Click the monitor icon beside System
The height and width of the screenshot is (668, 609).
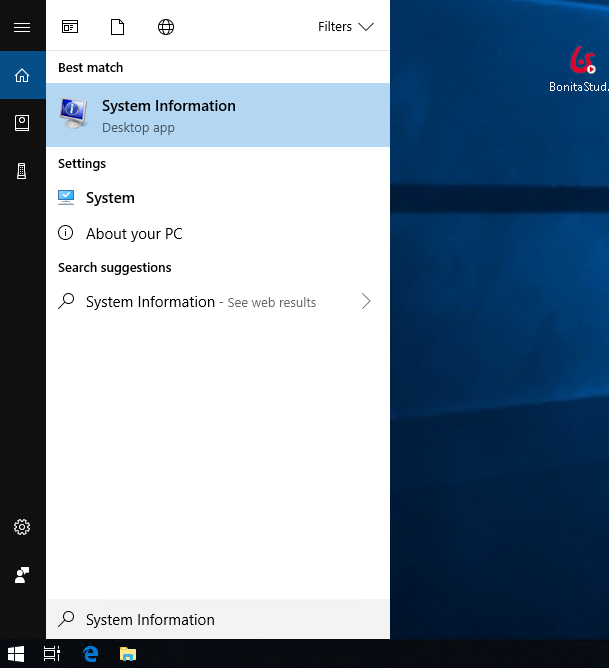(x=66, y=198)
